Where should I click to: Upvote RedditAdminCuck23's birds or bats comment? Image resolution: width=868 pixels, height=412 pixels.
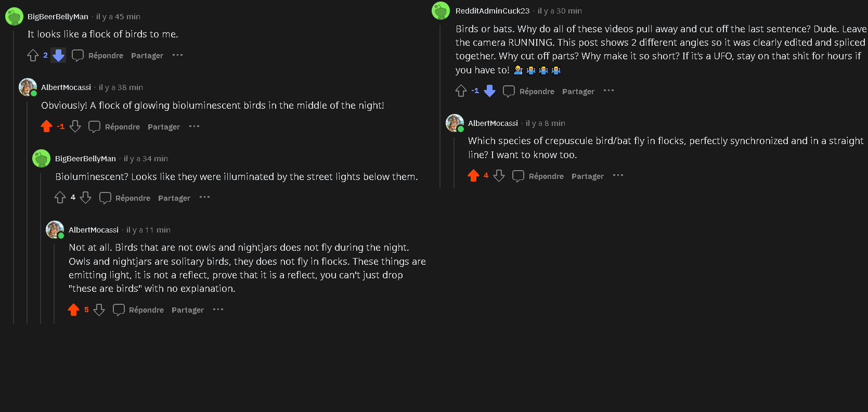pyautogui.click(x=461, y=92)
